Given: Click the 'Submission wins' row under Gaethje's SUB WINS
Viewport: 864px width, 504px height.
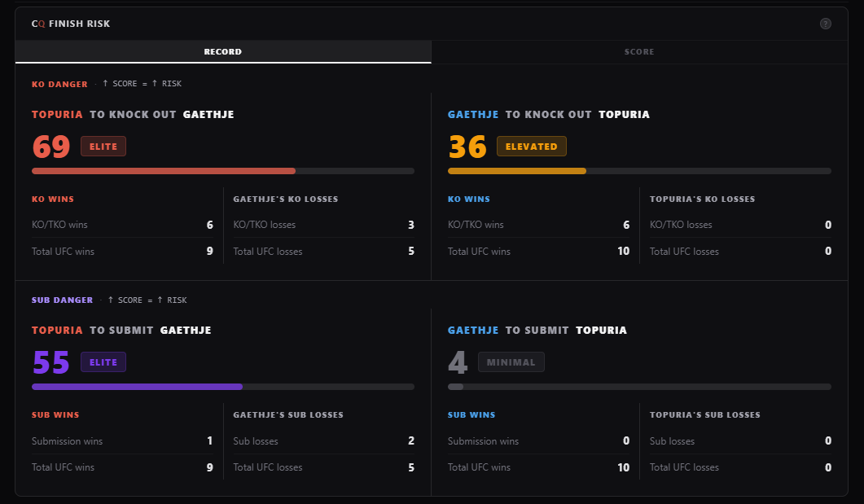Looking at the screenshot, I should [538, 441].
